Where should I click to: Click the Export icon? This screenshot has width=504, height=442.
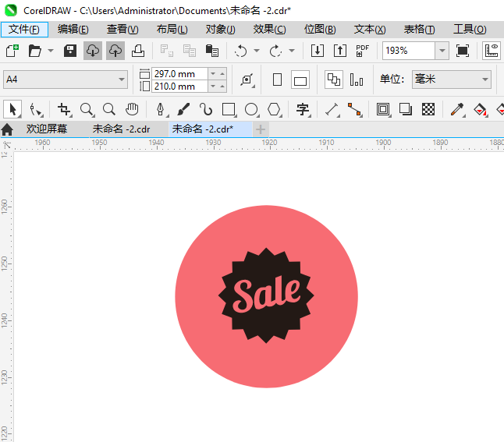pyautogui.click(x=340, y=51)
